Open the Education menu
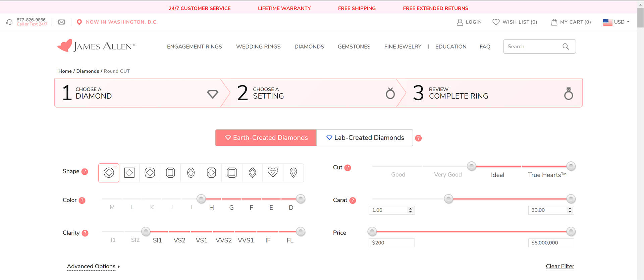 451,47
